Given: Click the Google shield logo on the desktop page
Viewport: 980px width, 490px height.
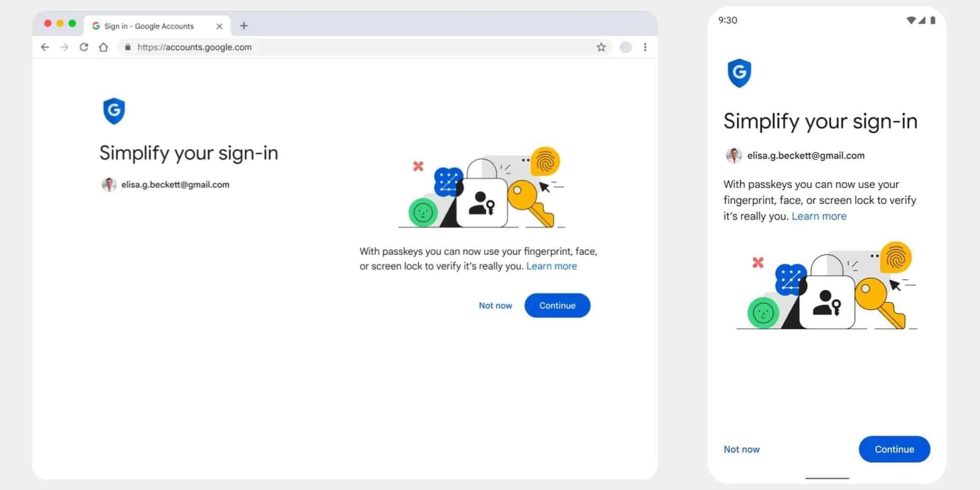Looking at the screenshot, I should pos(114,111).
